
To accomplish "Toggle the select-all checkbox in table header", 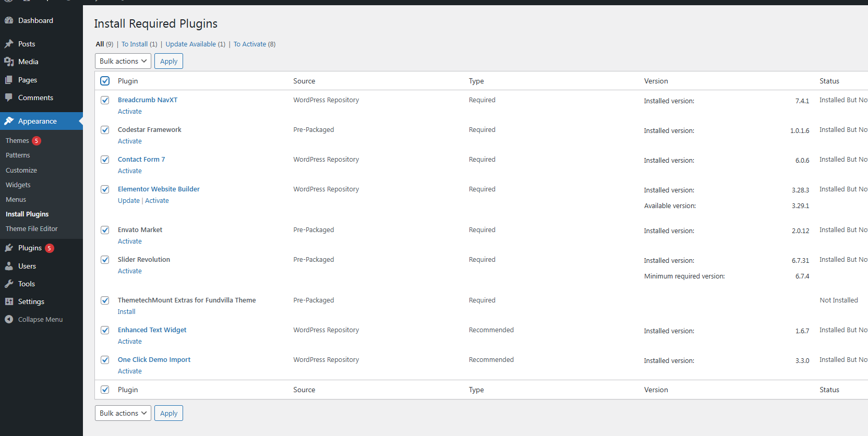I will 105,81.
